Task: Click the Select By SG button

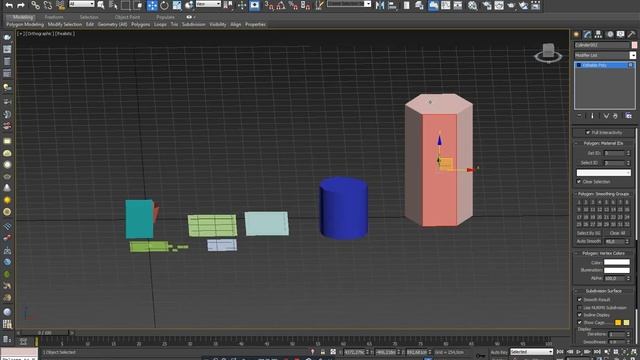Action: (x=589, y=233)
